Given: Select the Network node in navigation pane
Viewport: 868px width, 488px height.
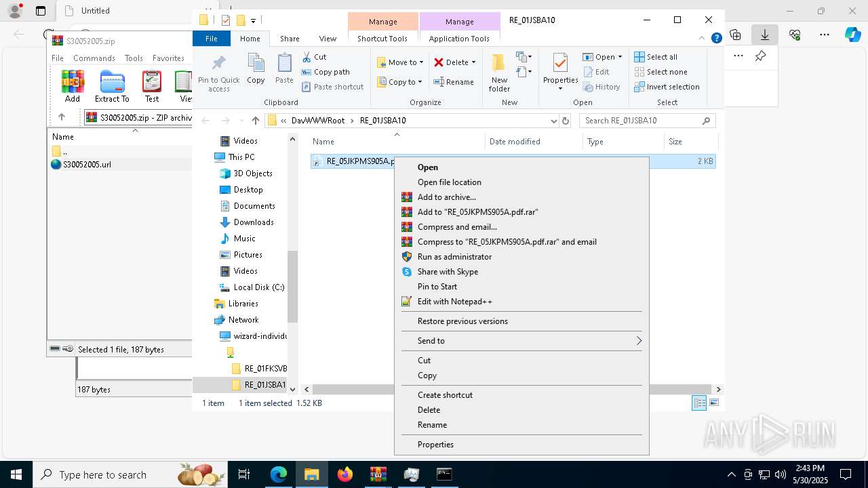Looking at the screenshot, I should [x=243, y=320].
